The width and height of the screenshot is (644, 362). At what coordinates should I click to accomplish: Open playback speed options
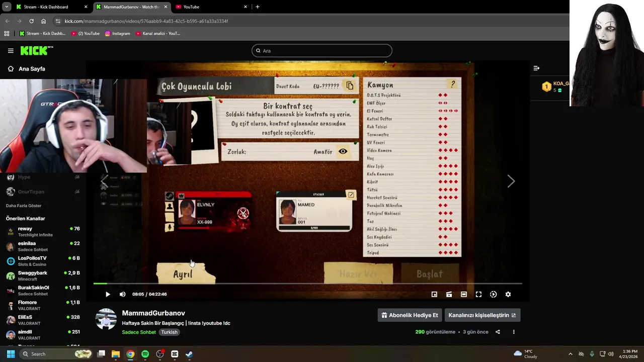(493, 294)
